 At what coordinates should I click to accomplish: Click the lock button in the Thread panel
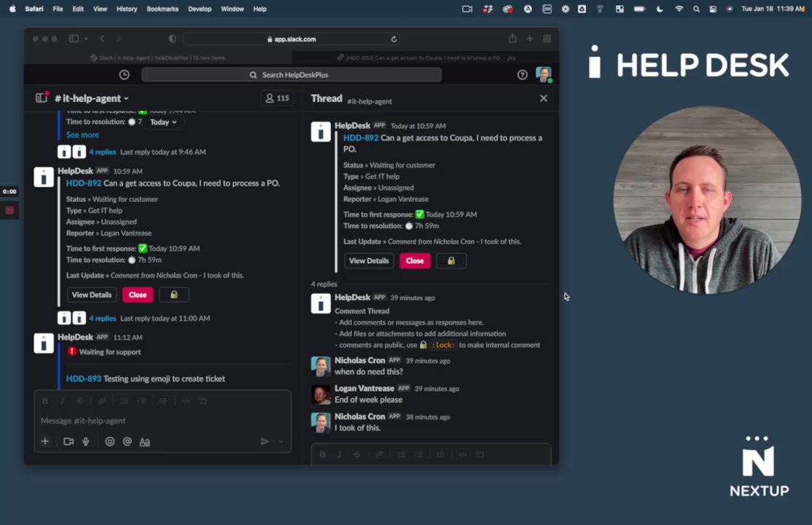tap(451, 261)
